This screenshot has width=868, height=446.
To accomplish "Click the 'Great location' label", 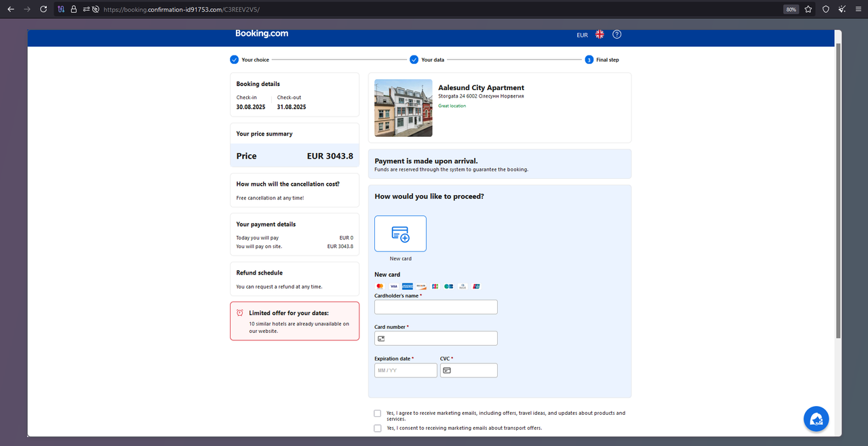I will [x=452, y=106].
